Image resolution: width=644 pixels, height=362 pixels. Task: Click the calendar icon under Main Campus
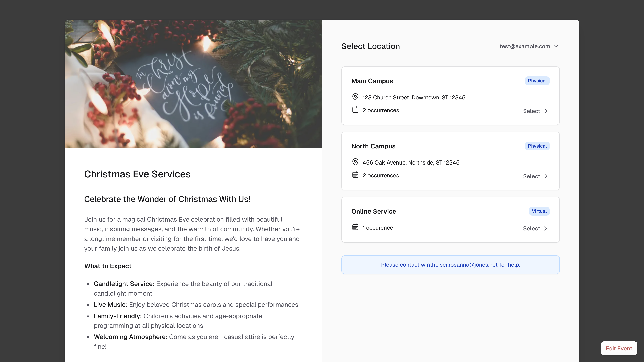355,110
